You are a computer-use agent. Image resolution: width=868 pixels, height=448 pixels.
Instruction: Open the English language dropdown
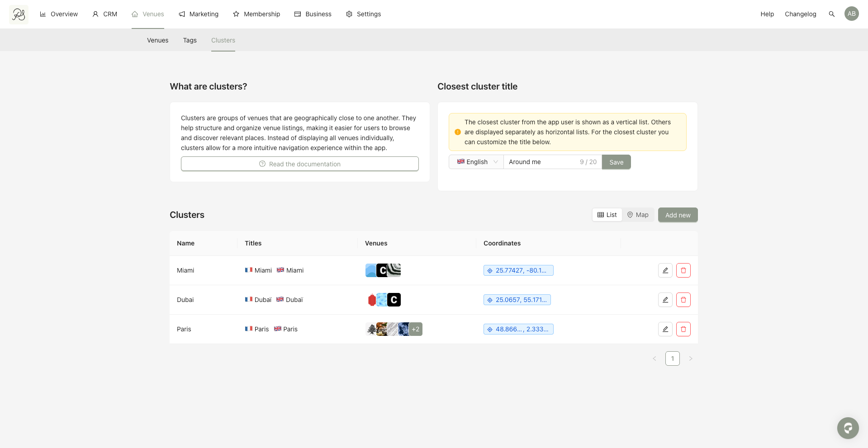[x=476, y=162]
